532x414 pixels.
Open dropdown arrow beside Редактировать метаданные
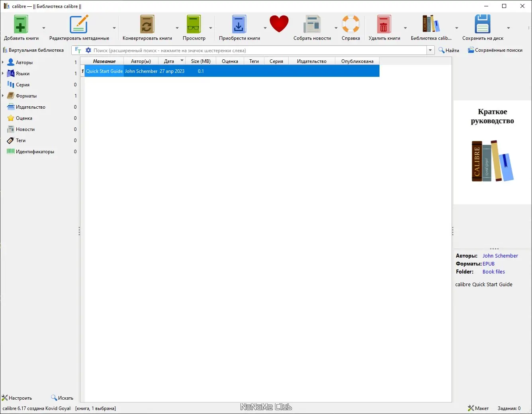point(114,28)
